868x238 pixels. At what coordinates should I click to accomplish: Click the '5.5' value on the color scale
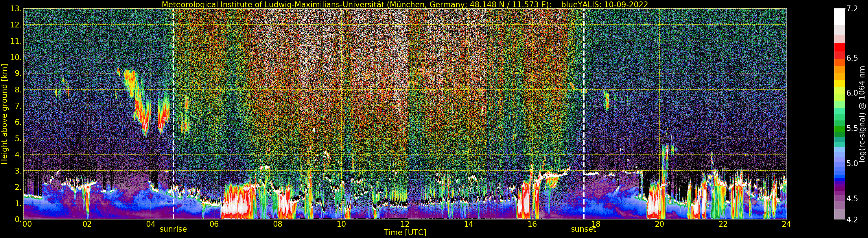(x=852, y=128)
